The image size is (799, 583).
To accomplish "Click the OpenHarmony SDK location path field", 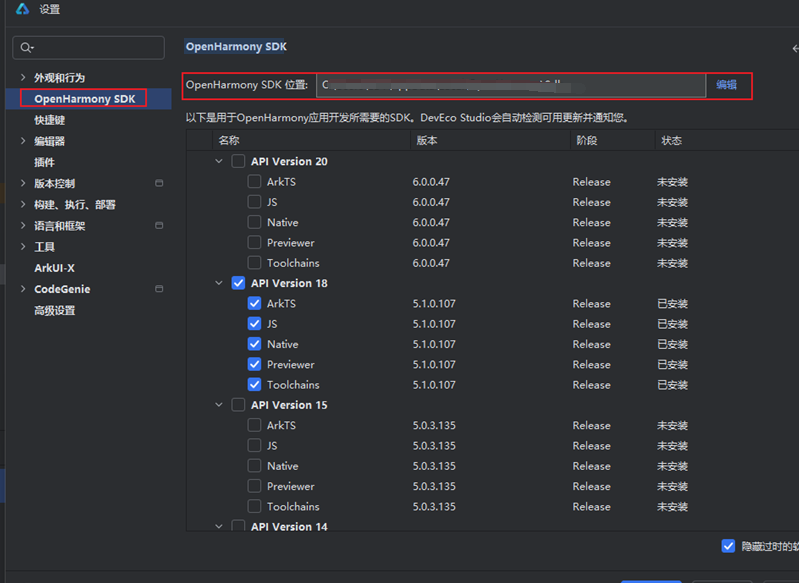I will (510, 86).
